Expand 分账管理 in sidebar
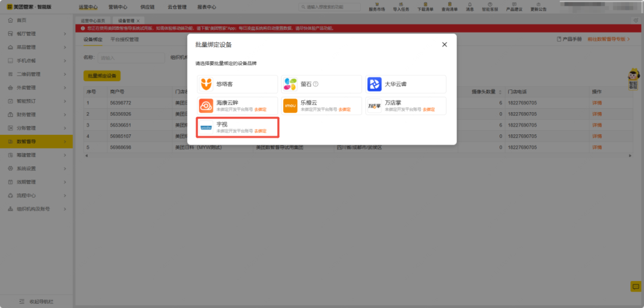644x308 pixels. (x=36, y=128)
